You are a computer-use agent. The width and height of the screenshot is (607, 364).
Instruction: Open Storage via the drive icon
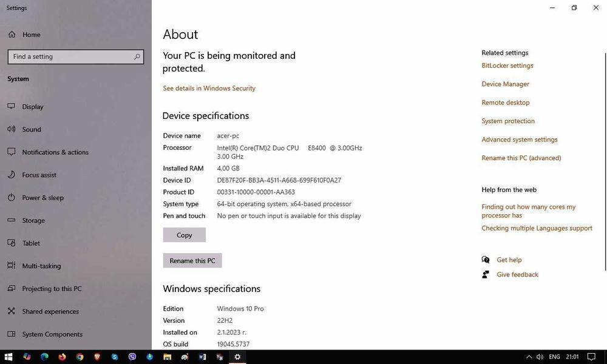point(12,220)
